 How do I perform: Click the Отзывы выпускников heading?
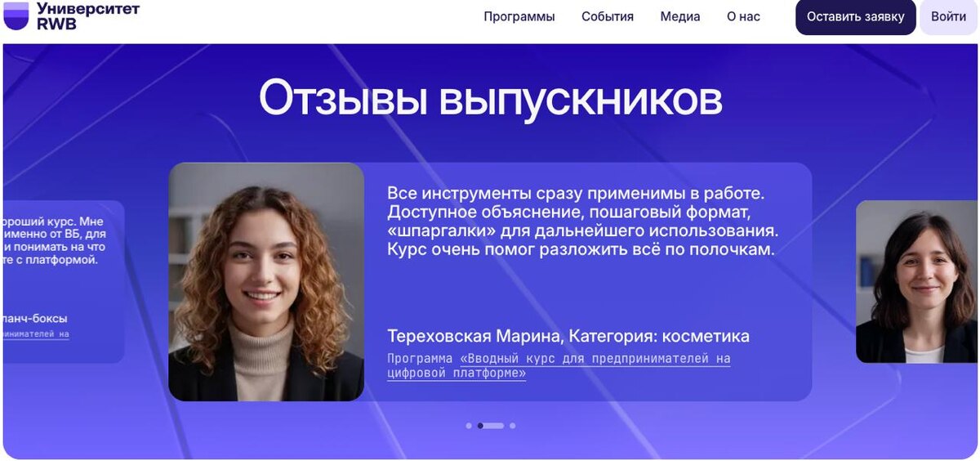(491, 99)
